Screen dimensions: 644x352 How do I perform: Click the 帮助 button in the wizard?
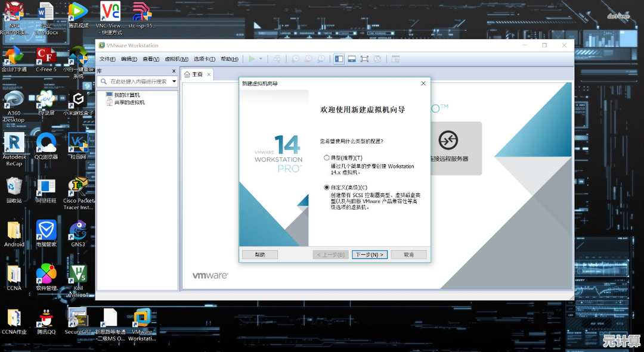[260, 255]
